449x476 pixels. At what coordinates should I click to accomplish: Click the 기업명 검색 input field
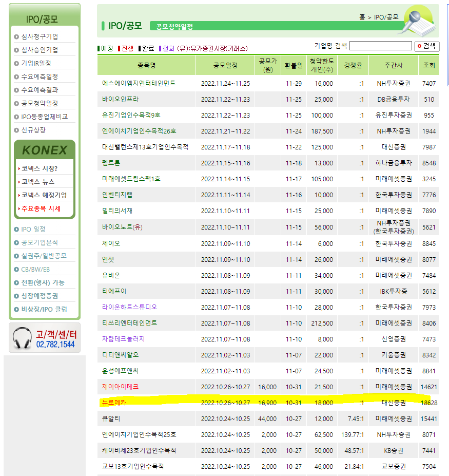[x=380, y=46]
